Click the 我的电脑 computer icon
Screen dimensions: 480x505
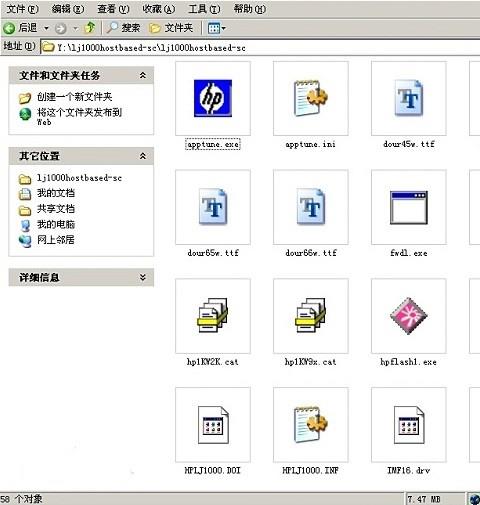(x=25, y=225)
